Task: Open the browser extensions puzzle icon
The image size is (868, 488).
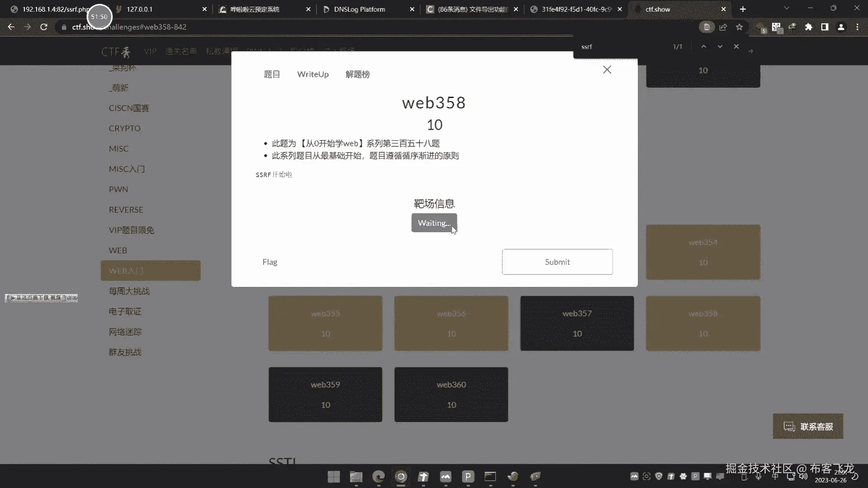Action: [x=808, y=27]
